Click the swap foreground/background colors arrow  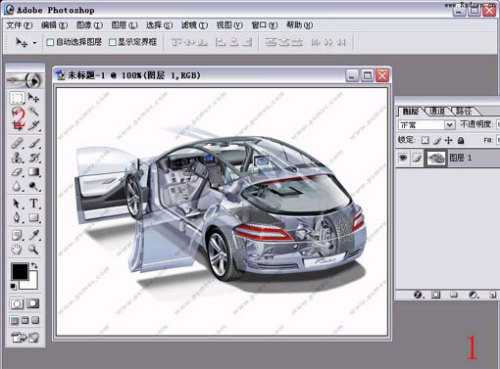pyautogui.click(x=34, y=266)
